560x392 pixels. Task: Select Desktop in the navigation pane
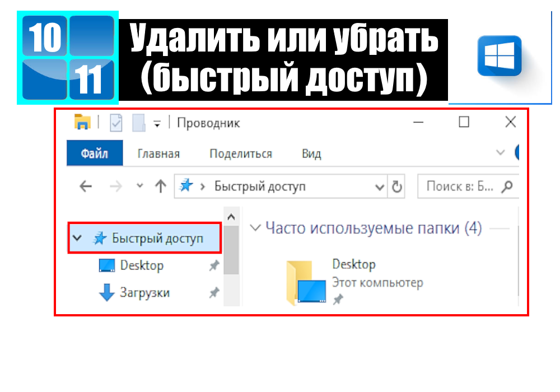point(142,265)
